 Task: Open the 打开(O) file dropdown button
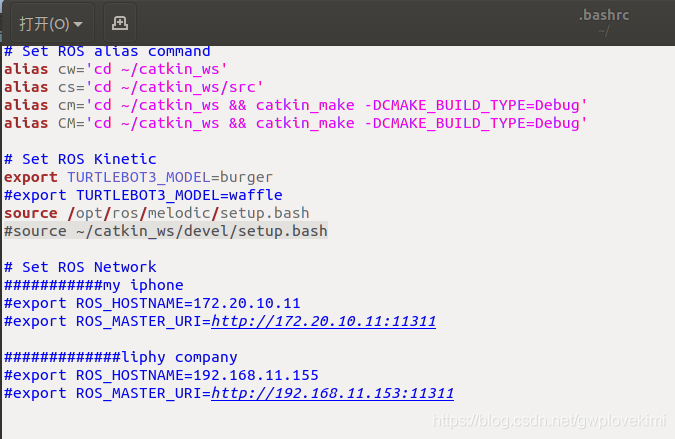pos(52,23)
